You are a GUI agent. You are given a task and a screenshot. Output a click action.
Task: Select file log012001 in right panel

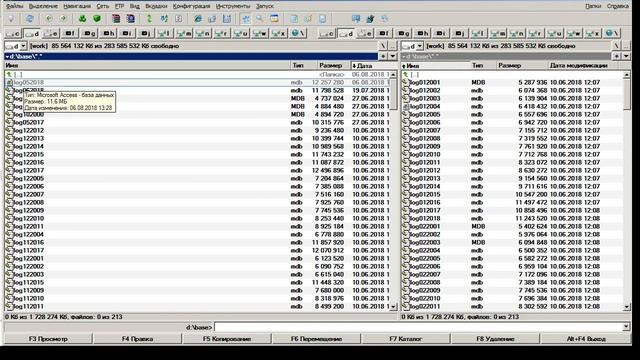(x=512, y=82)
